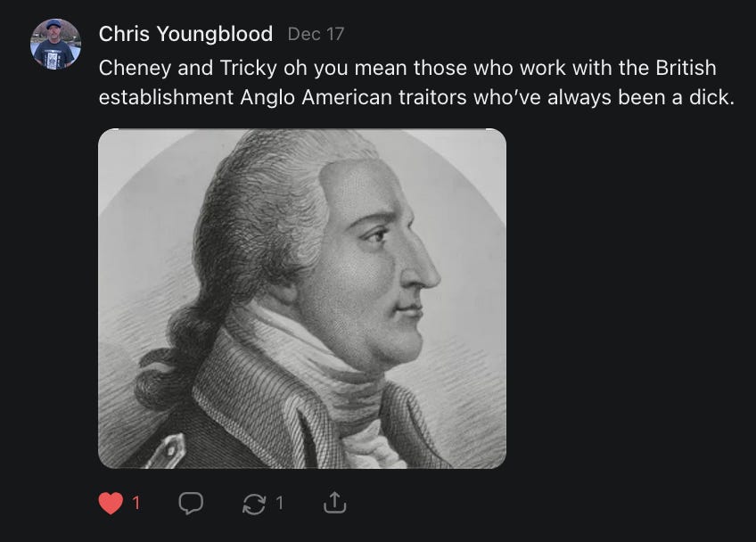Click the second line of text about Anglo American traitors

pos(416,97)
